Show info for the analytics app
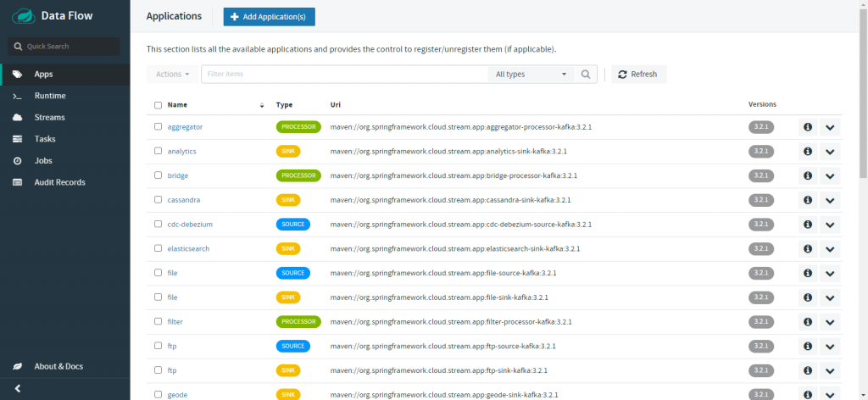This screenshot has height=400, width=868. 808,151
